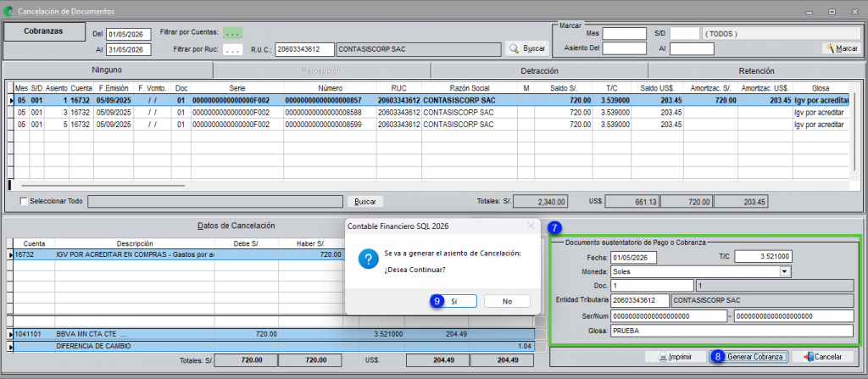
Task: Click the Marcar S/D input field
Action: pyautogui.click(x=685, y=34)
